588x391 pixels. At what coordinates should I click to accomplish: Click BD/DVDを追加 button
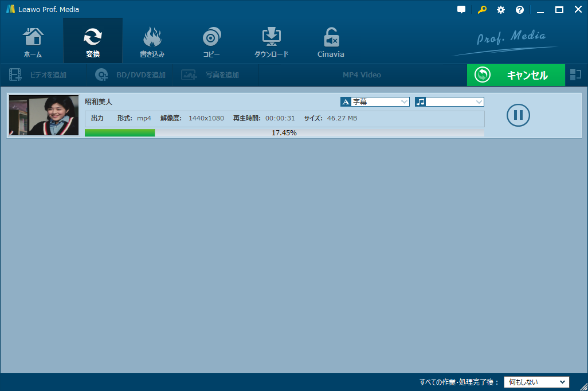pos(130,75)
